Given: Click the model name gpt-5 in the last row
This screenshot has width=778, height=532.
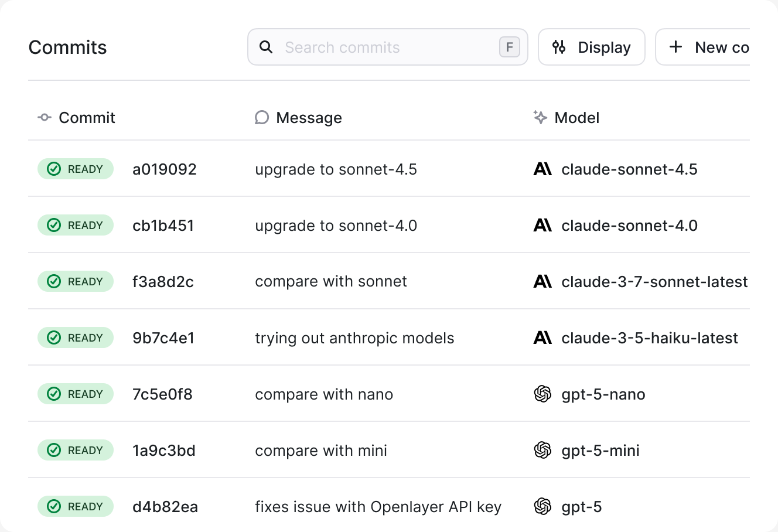Looking at the screenshot, I should [582, 507].
